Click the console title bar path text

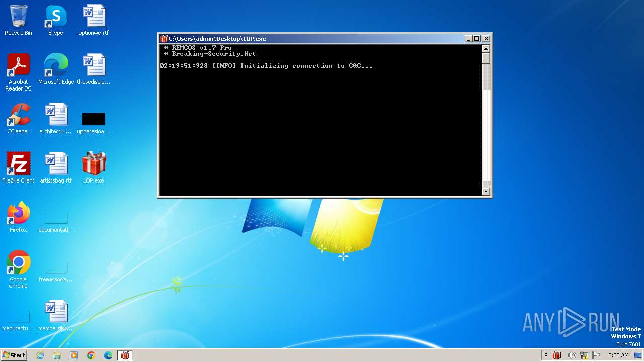tap(217, 39)
